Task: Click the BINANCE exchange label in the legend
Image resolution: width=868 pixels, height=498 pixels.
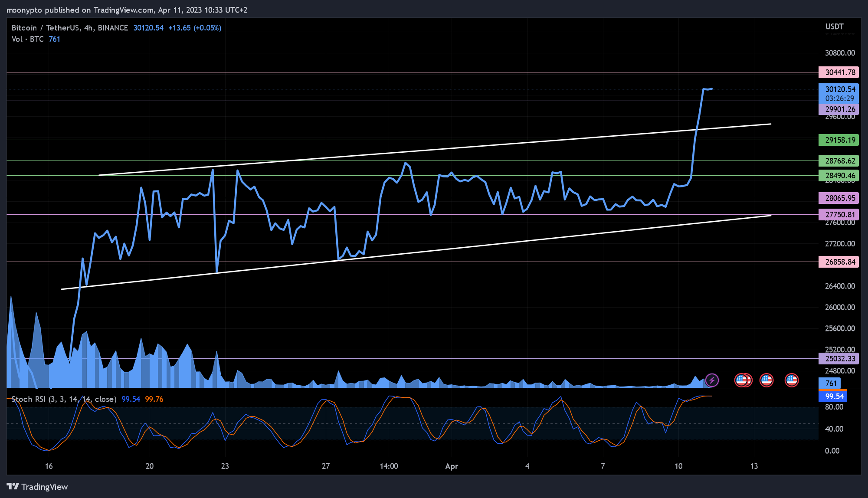Action: coord(113,28)
